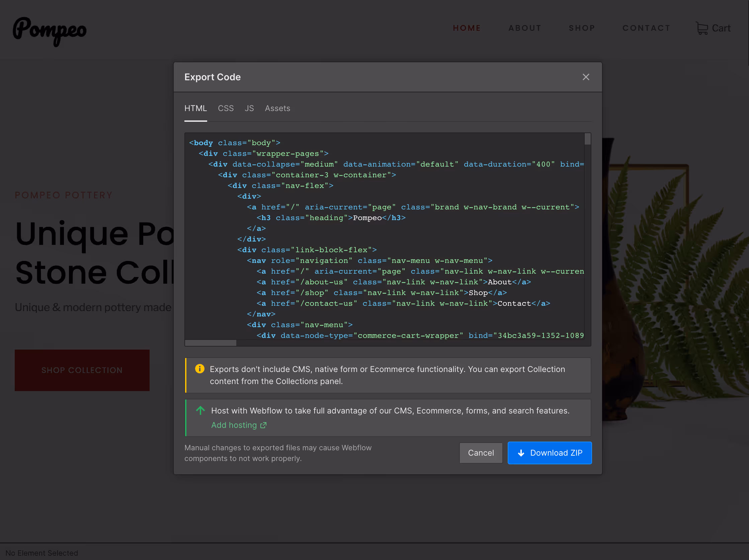Click the green up arrow hosting icon

click(200, 410)
